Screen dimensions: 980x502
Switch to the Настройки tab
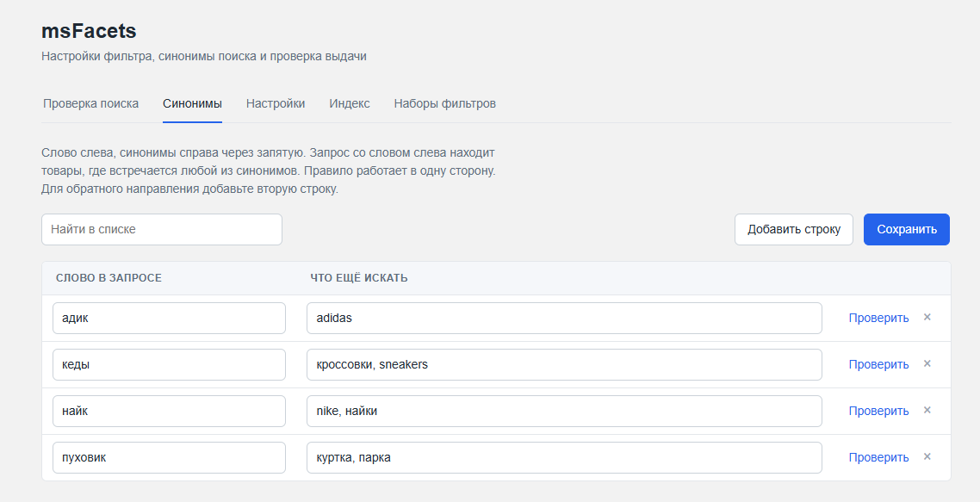276,104
